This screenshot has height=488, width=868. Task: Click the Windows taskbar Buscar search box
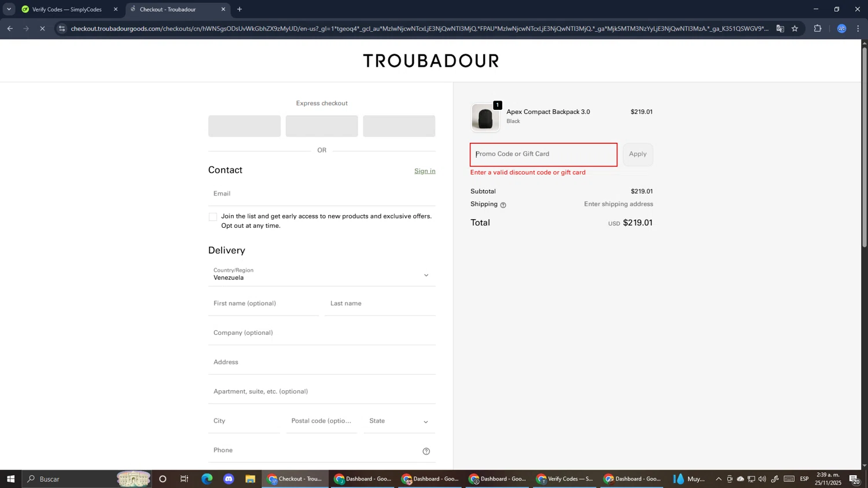[x=87, y=479]
